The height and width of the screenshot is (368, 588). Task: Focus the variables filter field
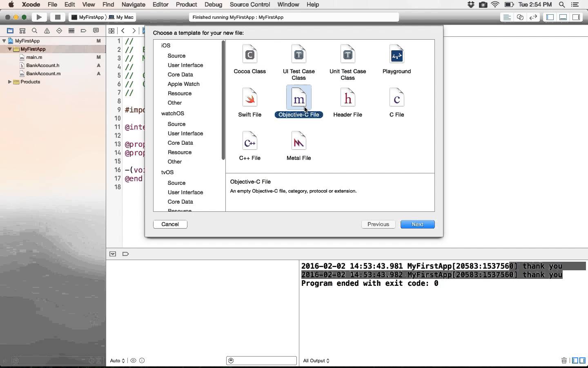[261, 360]
